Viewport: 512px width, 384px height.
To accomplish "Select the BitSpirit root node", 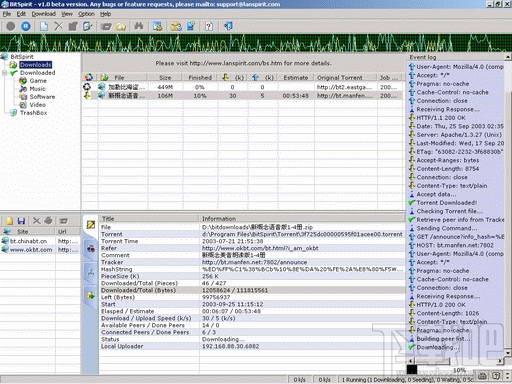I will coord(22,57).
